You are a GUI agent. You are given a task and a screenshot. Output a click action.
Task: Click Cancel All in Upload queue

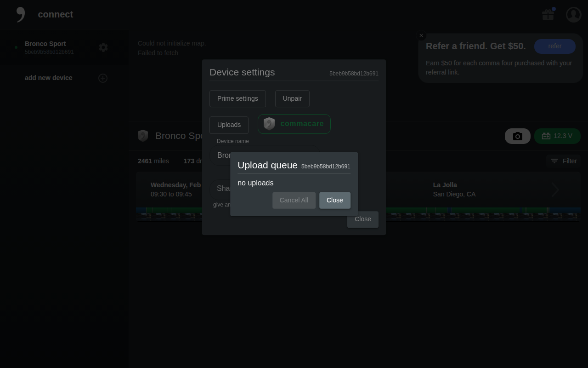pyautogui.click(x=294, y=200)
